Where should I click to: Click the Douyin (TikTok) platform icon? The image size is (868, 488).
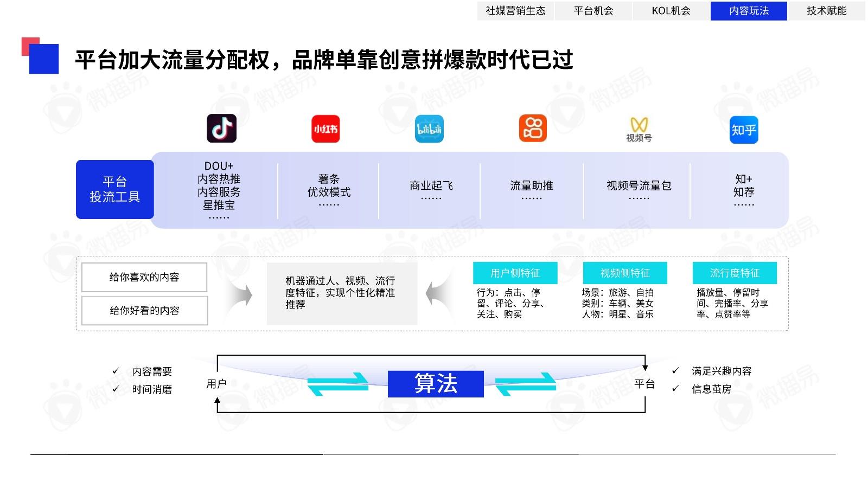pos(222,128)
